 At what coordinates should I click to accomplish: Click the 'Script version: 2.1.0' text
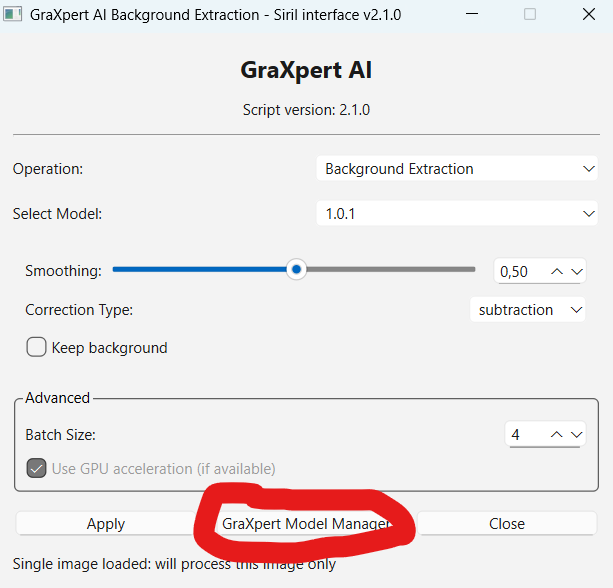pos(306,110)
